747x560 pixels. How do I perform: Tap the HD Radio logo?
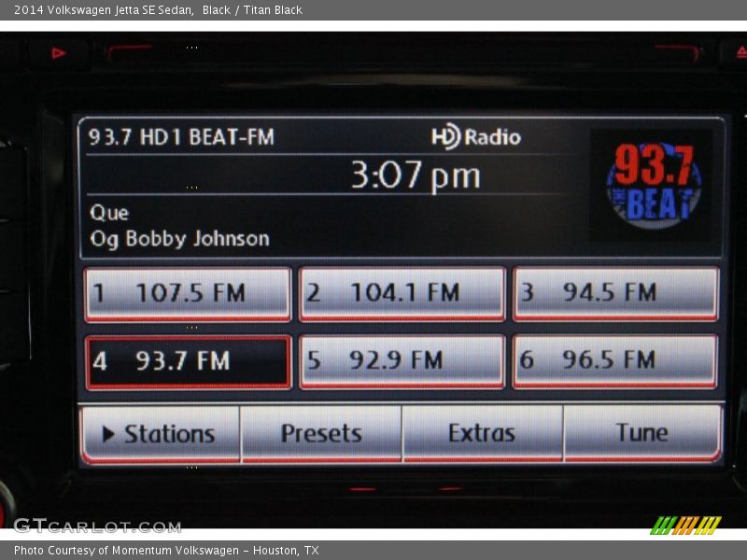476,137
